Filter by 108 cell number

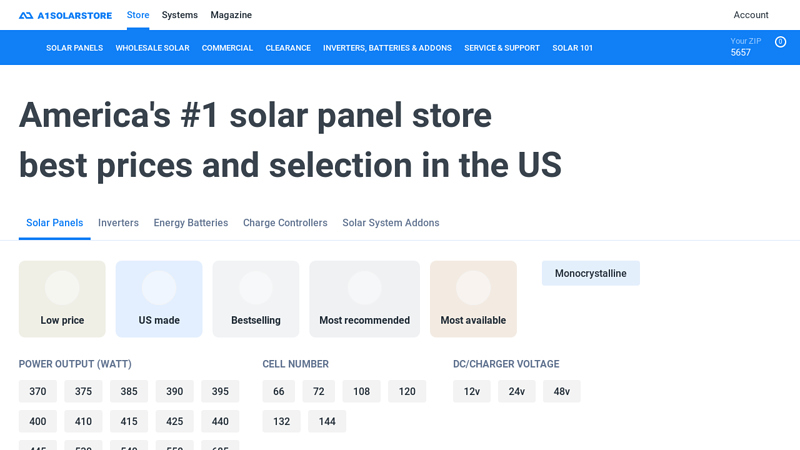[362, 391]
